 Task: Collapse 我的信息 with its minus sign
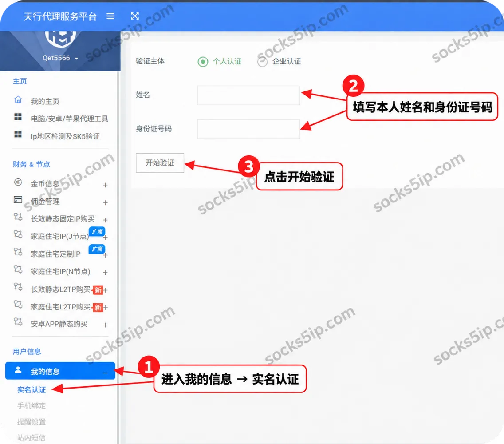[105, 373]
